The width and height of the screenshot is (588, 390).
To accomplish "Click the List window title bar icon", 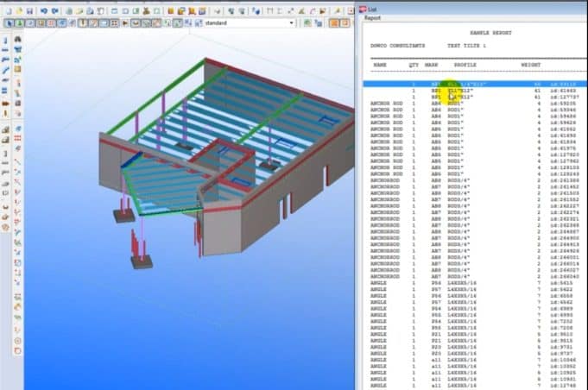I will (363, 9).
